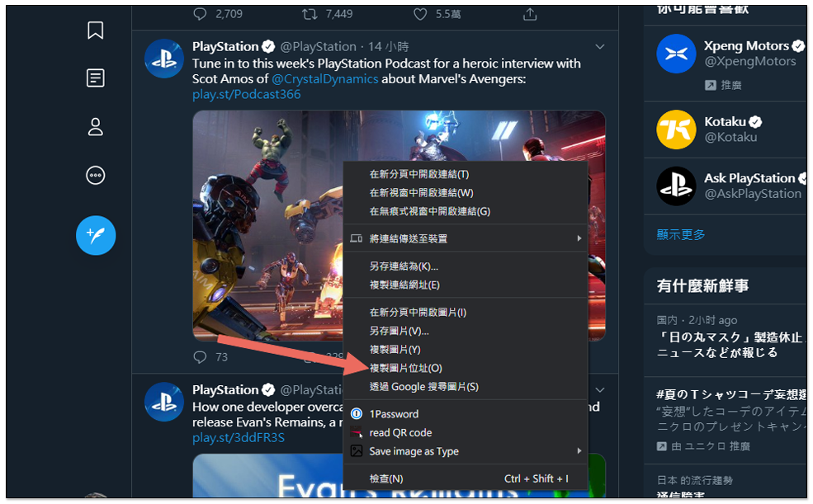Click the 有什麼新鮮事 heading
The height and width of the screenshot is (504, 813).
[702, 285]
